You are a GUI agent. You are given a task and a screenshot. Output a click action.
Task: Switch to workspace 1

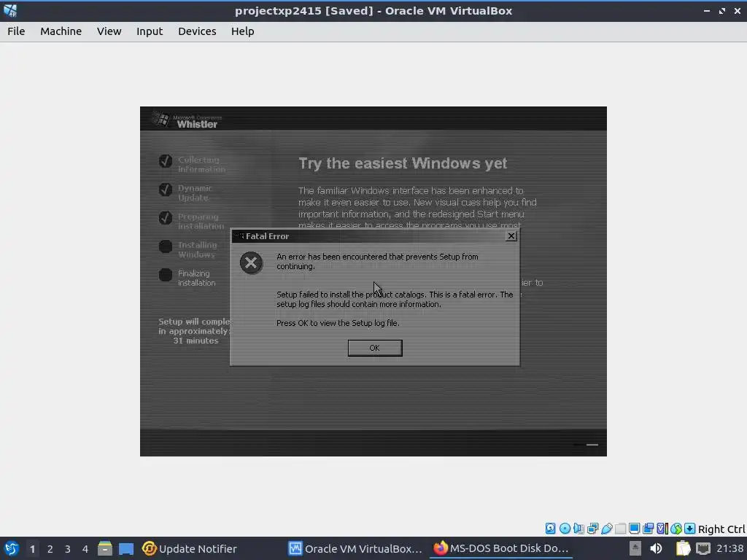pyautogui.click(x=32, y=549)
